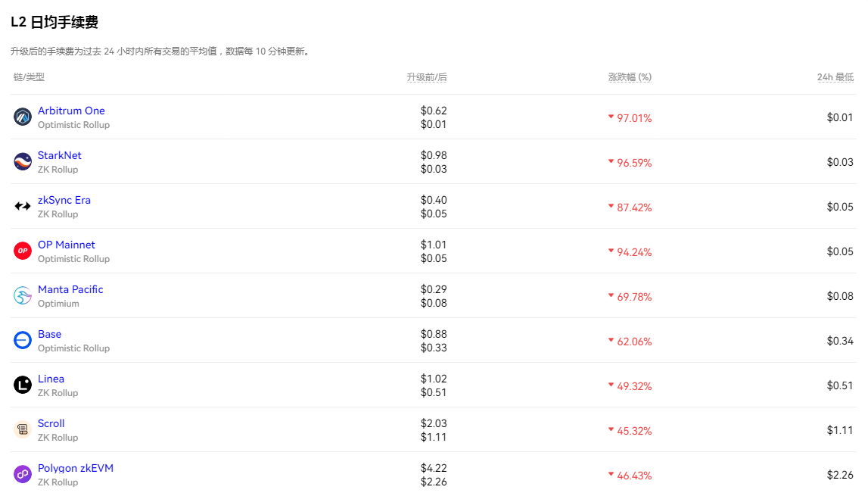
Task: Click the Scroll chain logo
Action: pyautogui.click(x=23, y=430)
